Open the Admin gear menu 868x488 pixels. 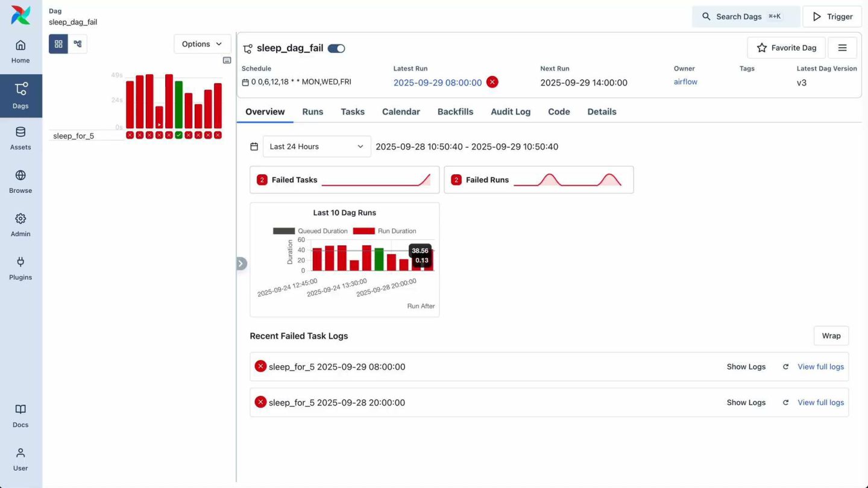tap(20, 225)
